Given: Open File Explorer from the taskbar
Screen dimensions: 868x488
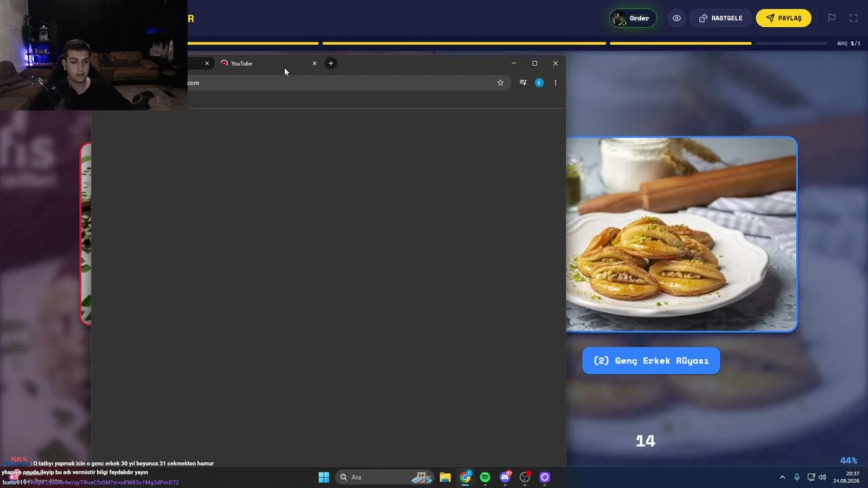Looking at the screenshot, I should tap(445, 477).
